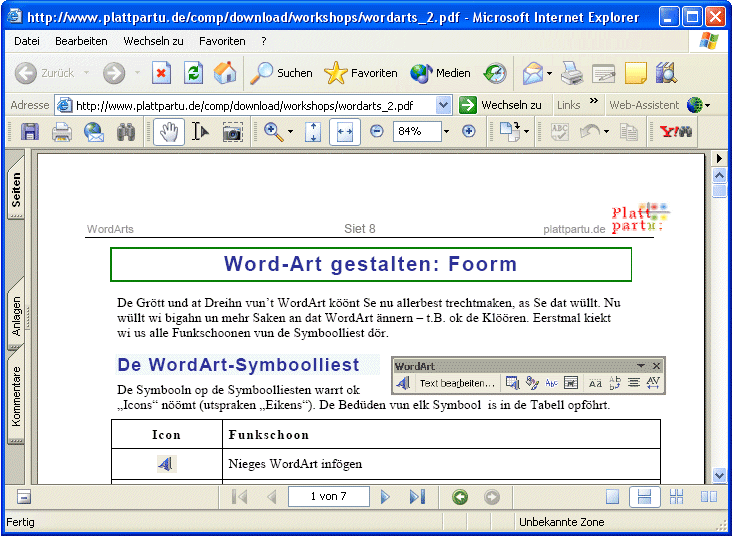Click the save a copy disk icon

coord(30,131)
